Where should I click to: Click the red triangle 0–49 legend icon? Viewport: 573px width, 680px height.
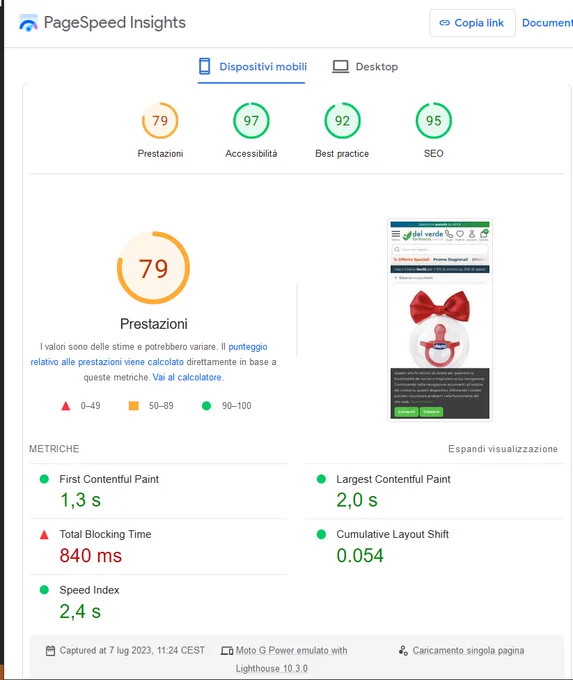65,406
